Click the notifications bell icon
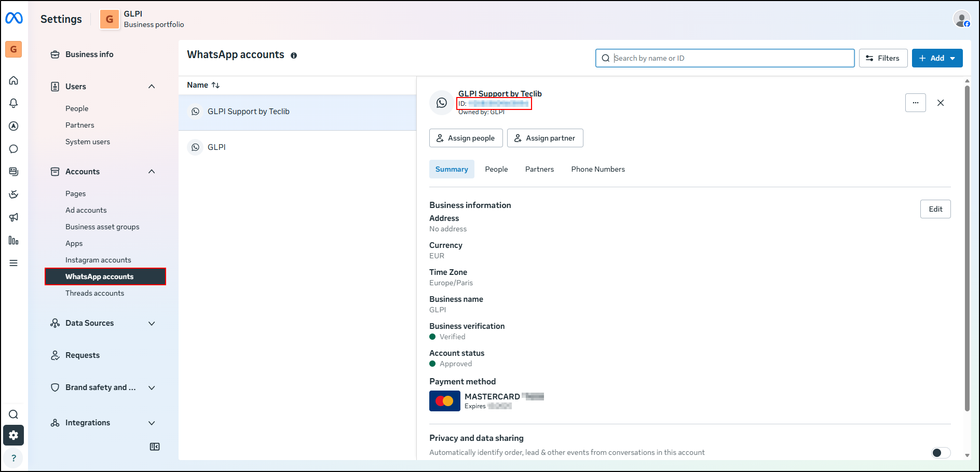Viewport: 980px width, 472px height. 13,103
